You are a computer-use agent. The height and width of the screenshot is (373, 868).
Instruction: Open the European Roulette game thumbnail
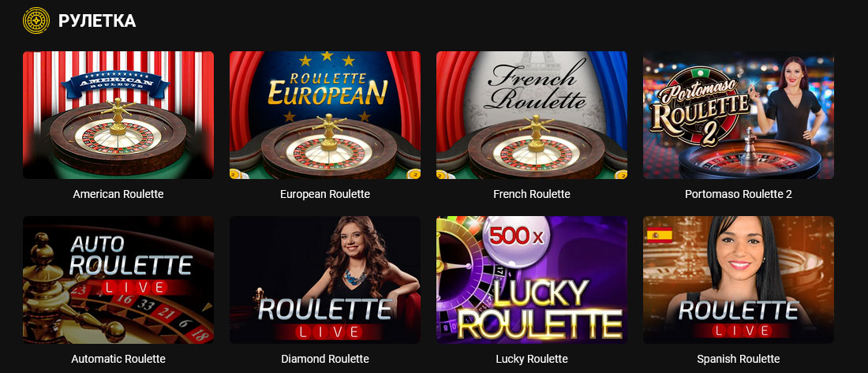pyautogui.click(x=325, y=115)
